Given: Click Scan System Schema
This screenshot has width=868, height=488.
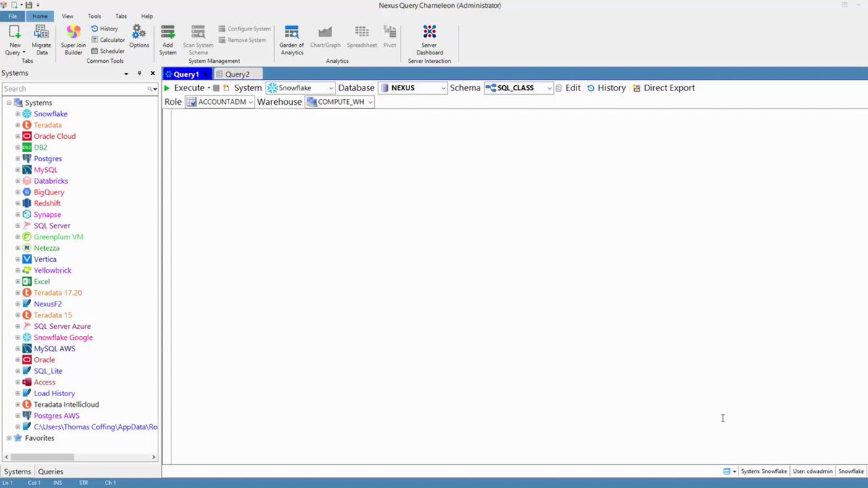Looking at the screenshot, I should 198,40.
